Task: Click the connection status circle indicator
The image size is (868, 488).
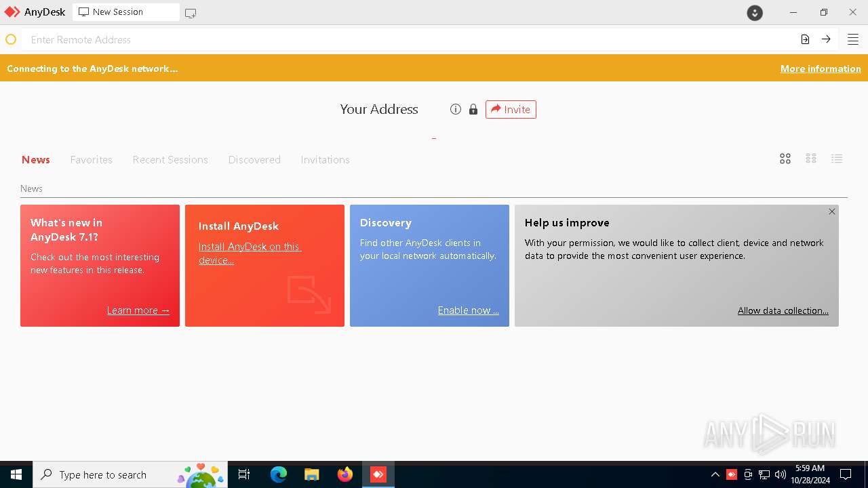Action: (11, 40)
